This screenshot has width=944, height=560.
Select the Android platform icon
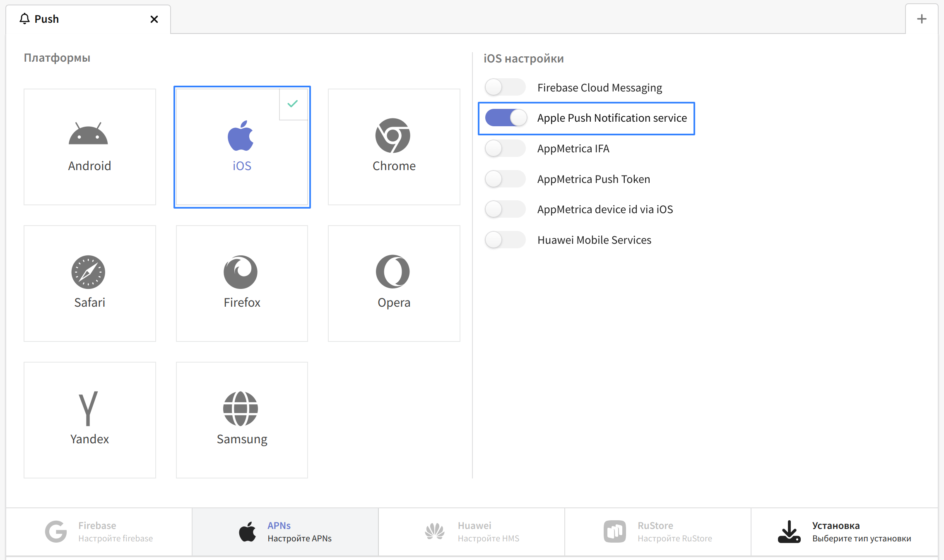click(88, 134)
